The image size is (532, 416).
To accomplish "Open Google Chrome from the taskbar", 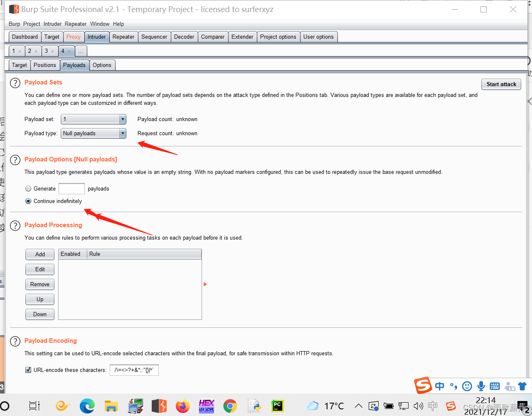I will [230, 406].
